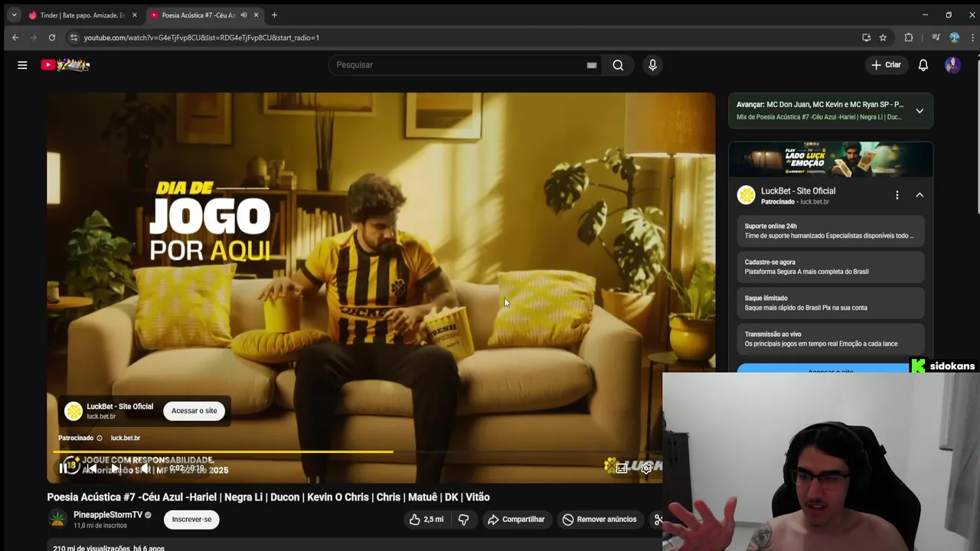Click the LuckBet banner image in sidebar
980x551 pixels.
click(x=831, y=160)
